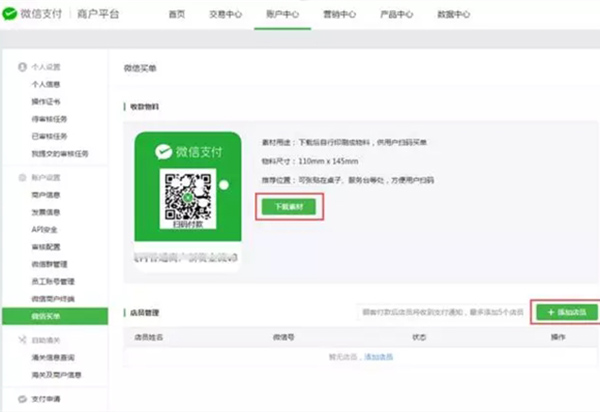600x412 pixels.
Task: Open 员工账号管理 in the sidebar
Action: point(53,282)
